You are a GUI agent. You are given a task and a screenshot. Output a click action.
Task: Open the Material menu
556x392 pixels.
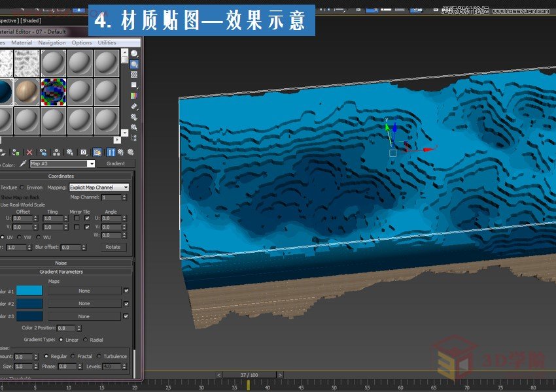click(22, 42)
